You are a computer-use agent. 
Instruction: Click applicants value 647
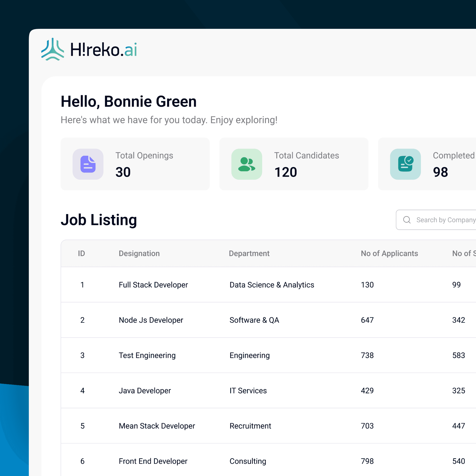pos(367,320)
